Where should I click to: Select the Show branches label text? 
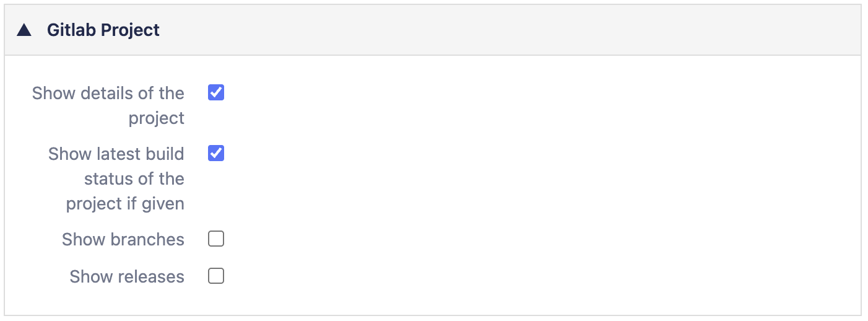point(123,240)
